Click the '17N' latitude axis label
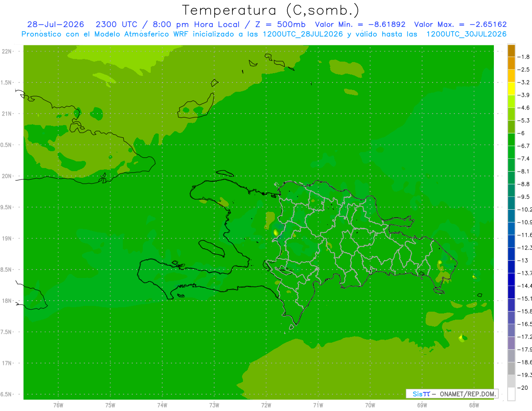The height and width of the screenshot is (411, 532). click(7, 363)
